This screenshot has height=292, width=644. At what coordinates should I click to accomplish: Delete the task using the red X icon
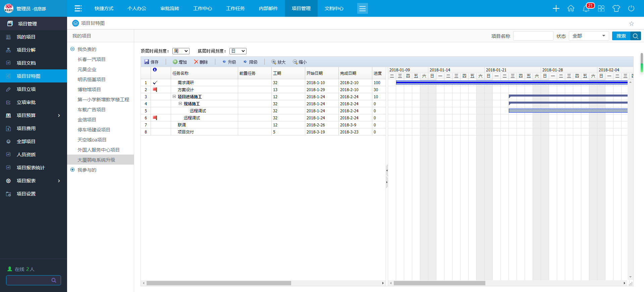click(x=196, y=62)
